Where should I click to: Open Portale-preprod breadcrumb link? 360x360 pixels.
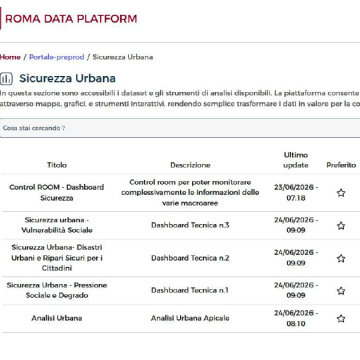pos(56,57)
